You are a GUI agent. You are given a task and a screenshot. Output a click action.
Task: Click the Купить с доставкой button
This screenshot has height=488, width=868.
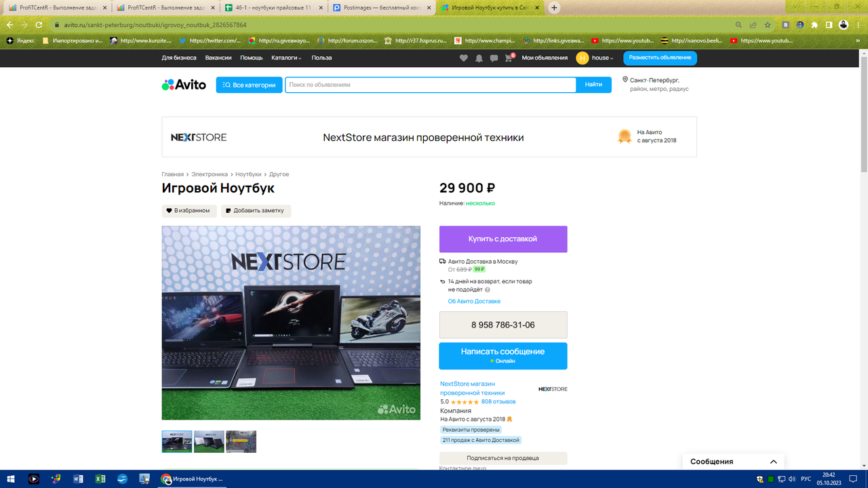point(503,239)
